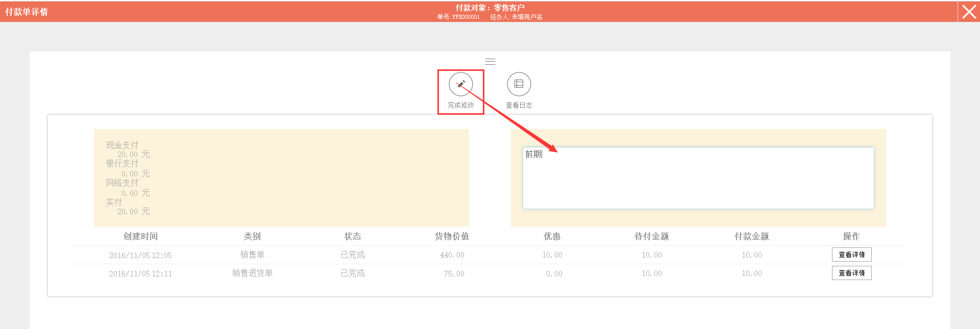Click the 创建时间 column header
Viewport: 980px width, 329px height.
tap(140, 236)
